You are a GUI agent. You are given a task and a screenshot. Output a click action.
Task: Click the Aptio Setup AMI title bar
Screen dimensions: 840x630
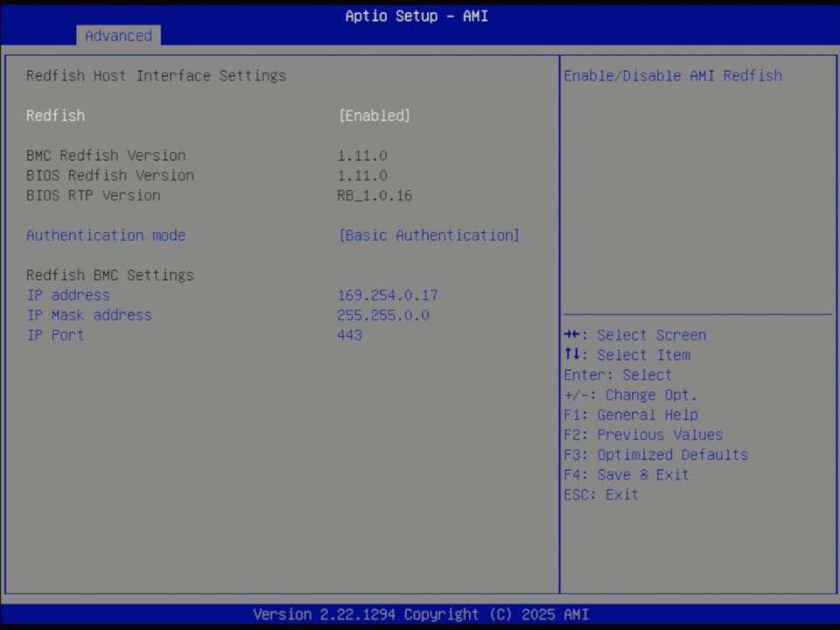(x=416, y=16)
